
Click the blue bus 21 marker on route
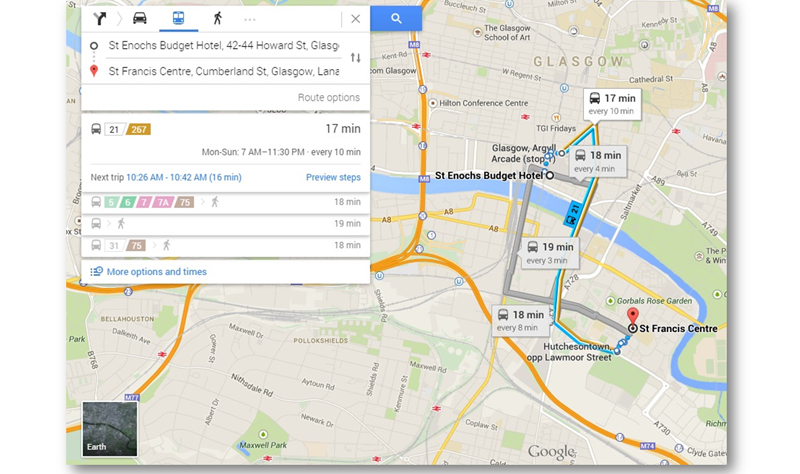(572, 214)
